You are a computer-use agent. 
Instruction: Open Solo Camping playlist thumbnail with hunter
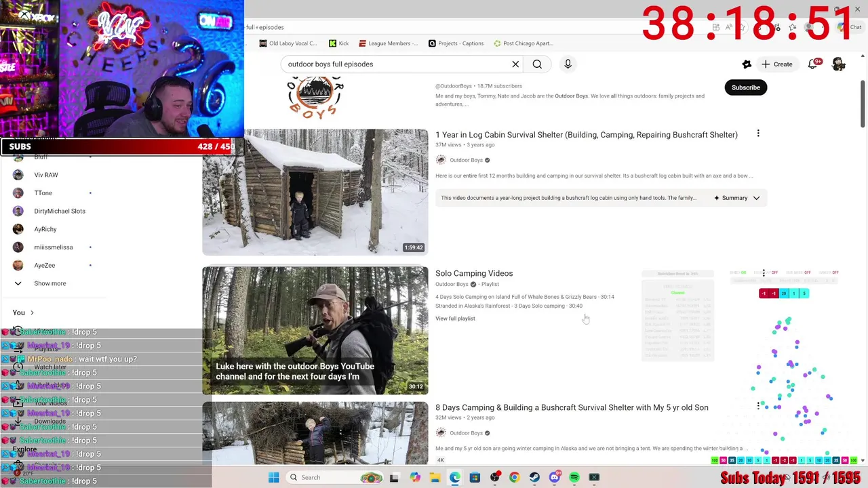pos(315,330)
